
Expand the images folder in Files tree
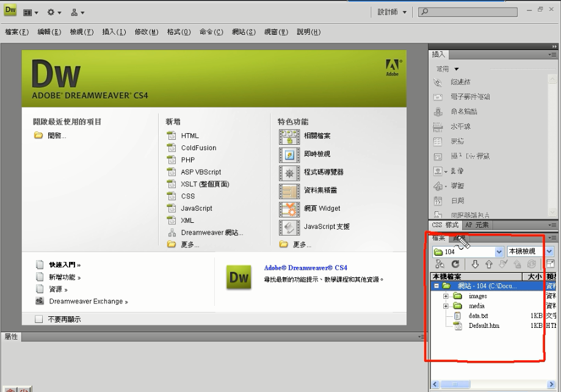[x=446, y=296]
